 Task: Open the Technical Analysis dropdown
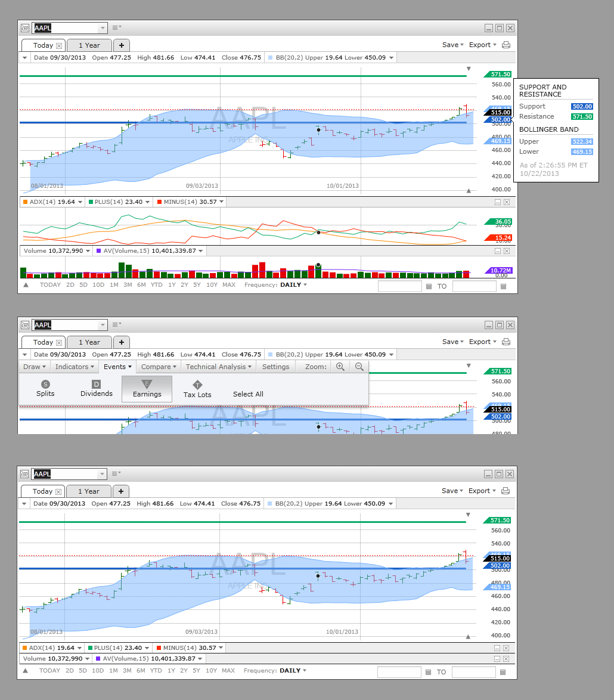click(x=218, y=367)
